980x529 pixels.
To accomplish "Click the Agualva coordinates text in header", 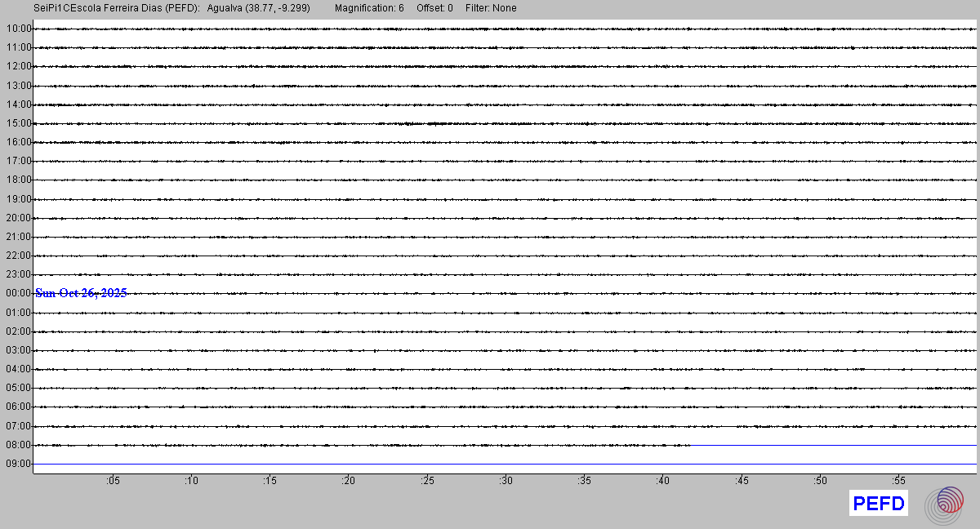I will [259, 8].
